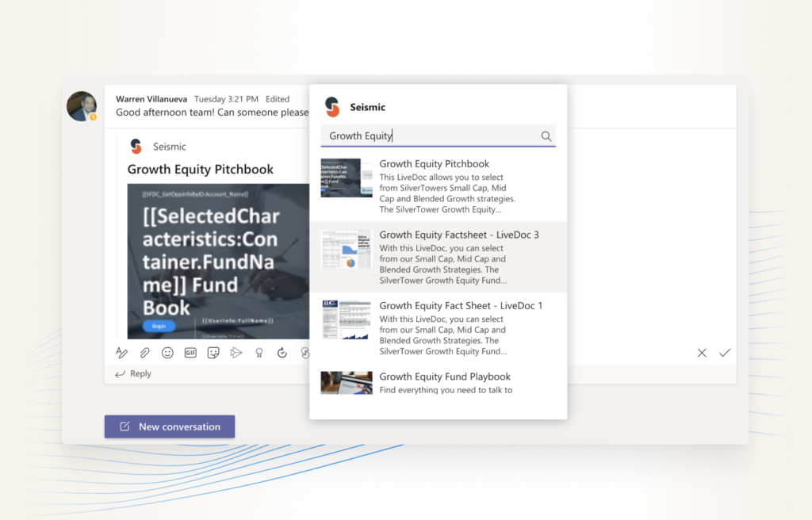Click the Seismic title in the popup
The width and height of the screenshot is (812, 520).
[x=368, y=107]
